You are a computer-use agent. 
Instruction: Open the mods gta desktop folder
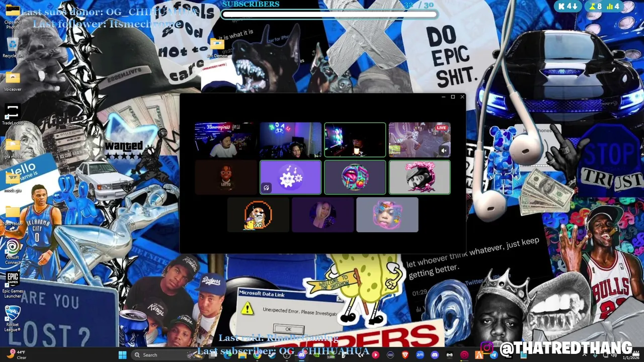(x=13, y=182)
